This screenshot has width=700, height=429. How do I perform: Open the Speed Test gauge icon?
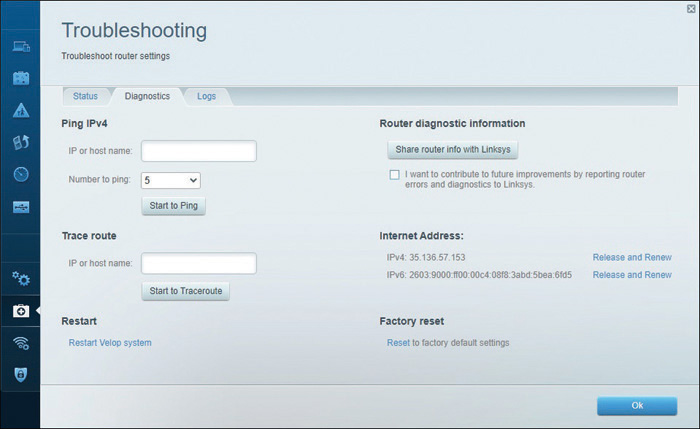(21, 174)
